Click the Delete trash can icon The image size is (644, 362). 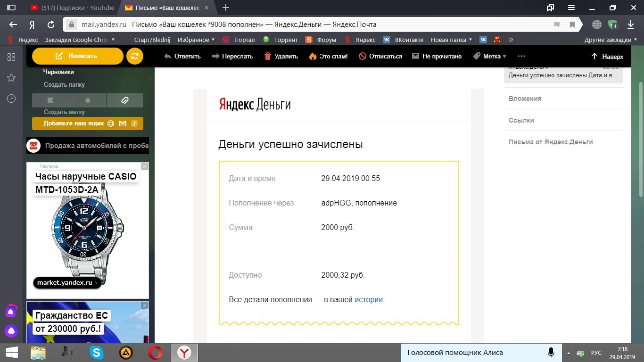tap(268, 56)
